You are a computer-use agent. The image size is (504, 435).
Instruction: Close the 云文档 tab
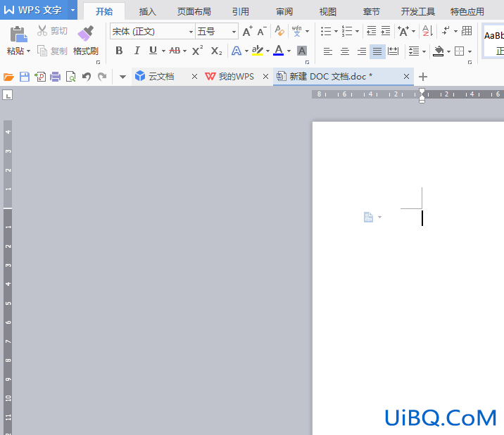[x=194, y=77]
